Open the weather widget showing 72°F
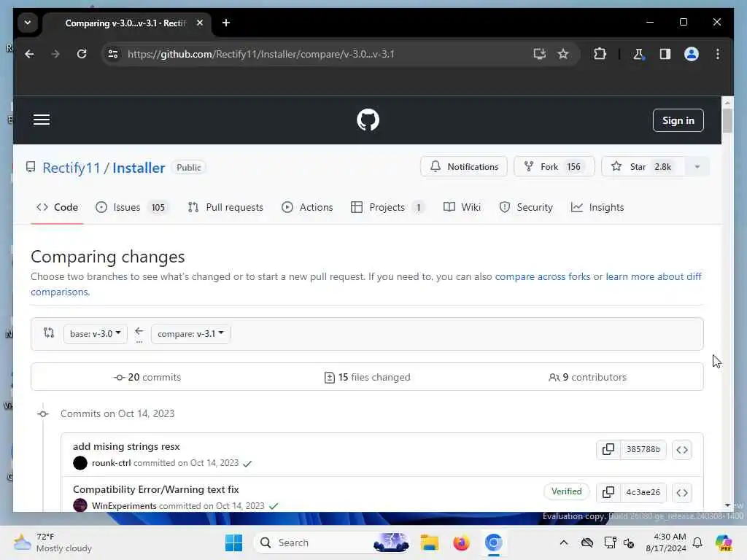Image resolution: width=747 pixels, height=560 pixels. point(53,542)
